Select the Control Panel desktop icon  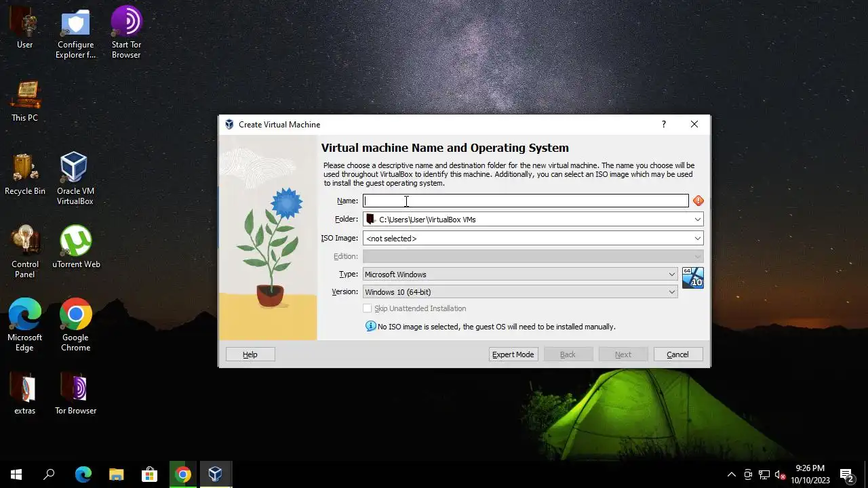point(24,252)
